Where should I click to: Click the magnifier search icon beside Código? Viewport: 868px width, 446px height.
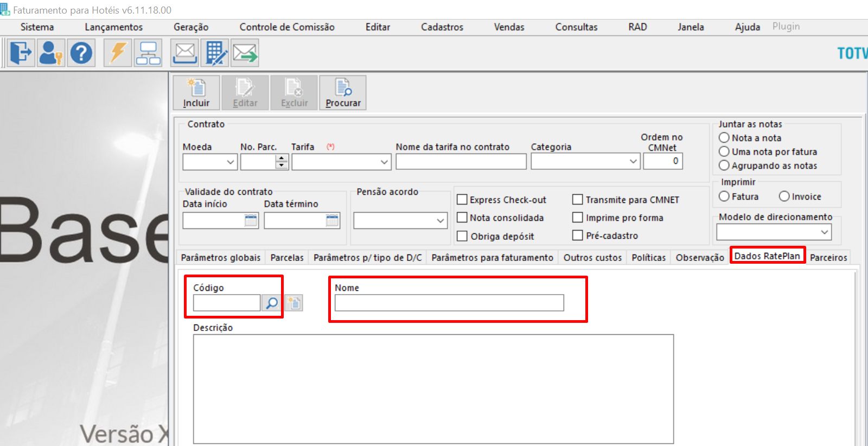coord(271,303)
